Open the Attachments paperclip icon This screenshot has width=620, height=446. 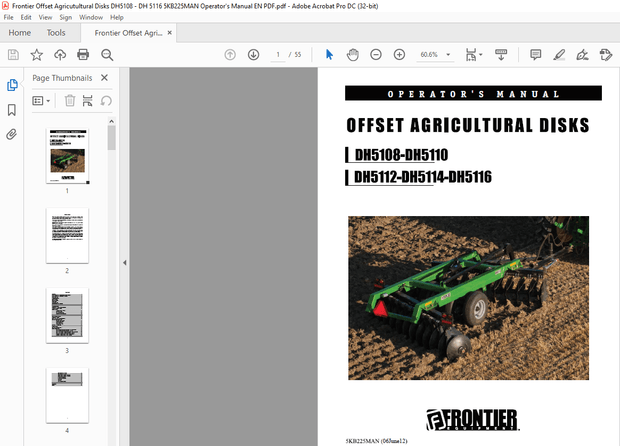click(x=12, y=134)
